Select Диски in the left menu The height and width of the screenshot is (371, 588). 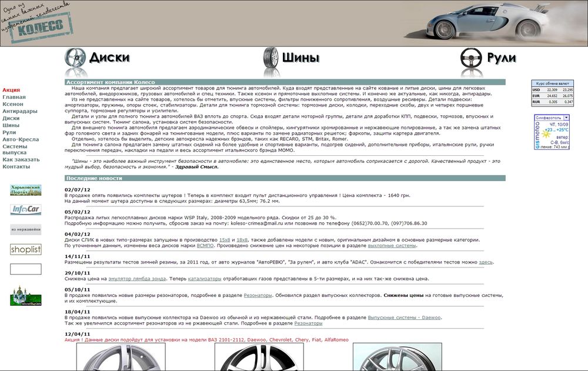point(11,118)
